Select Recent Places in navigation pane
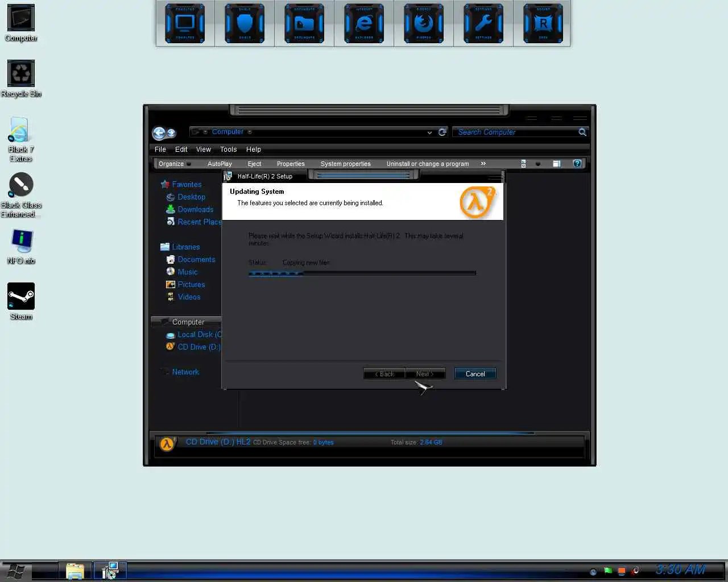 click(x=194, y=222)
